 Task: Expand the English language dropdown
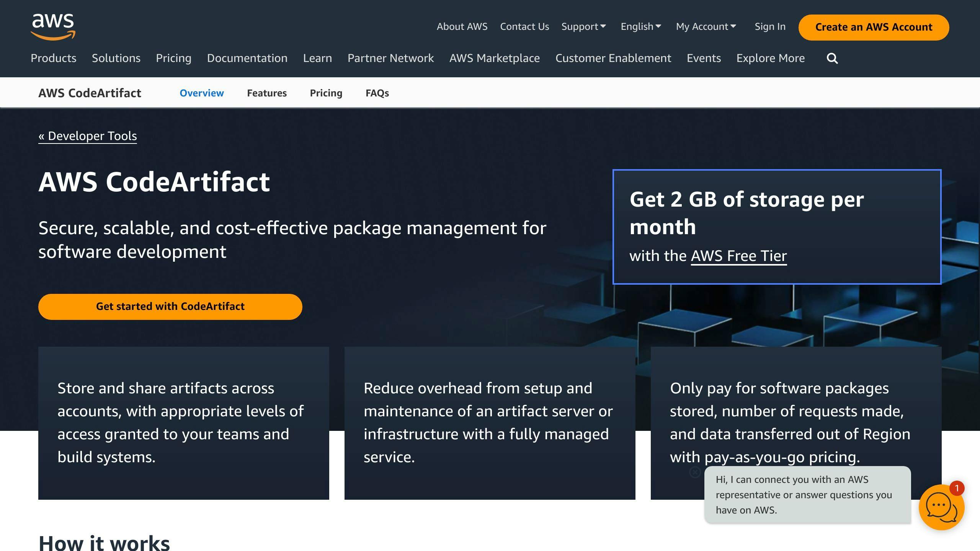click(x=641, y=27)
